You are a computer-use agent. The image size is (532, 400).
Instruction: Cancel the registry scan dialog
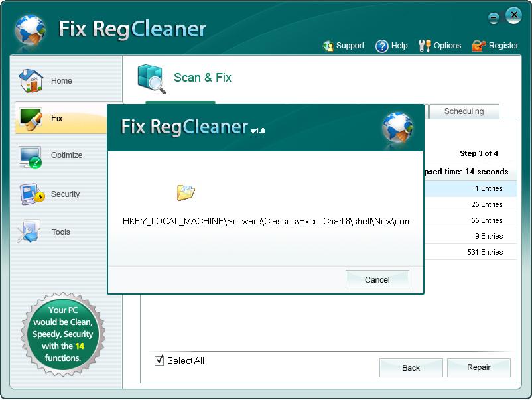tap(377, 279)
